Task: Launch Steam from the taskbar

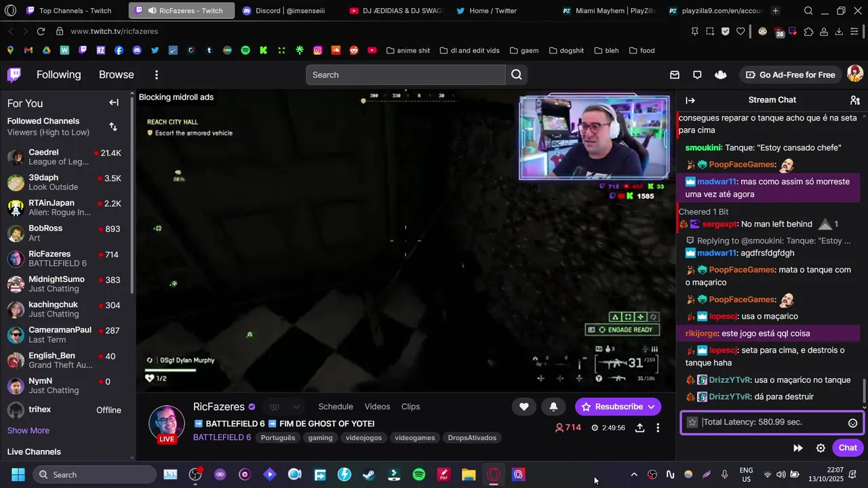Action: click(369, 474)
